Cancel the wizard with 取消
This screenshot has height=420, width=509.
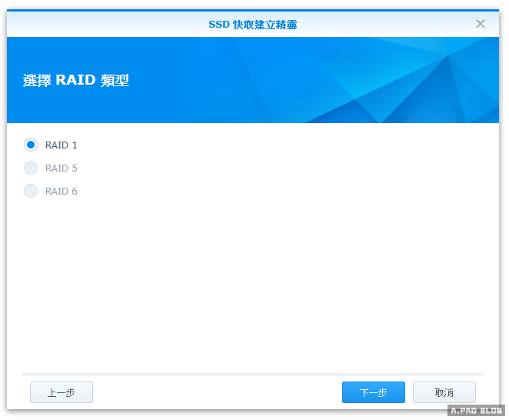coord(444,392)
